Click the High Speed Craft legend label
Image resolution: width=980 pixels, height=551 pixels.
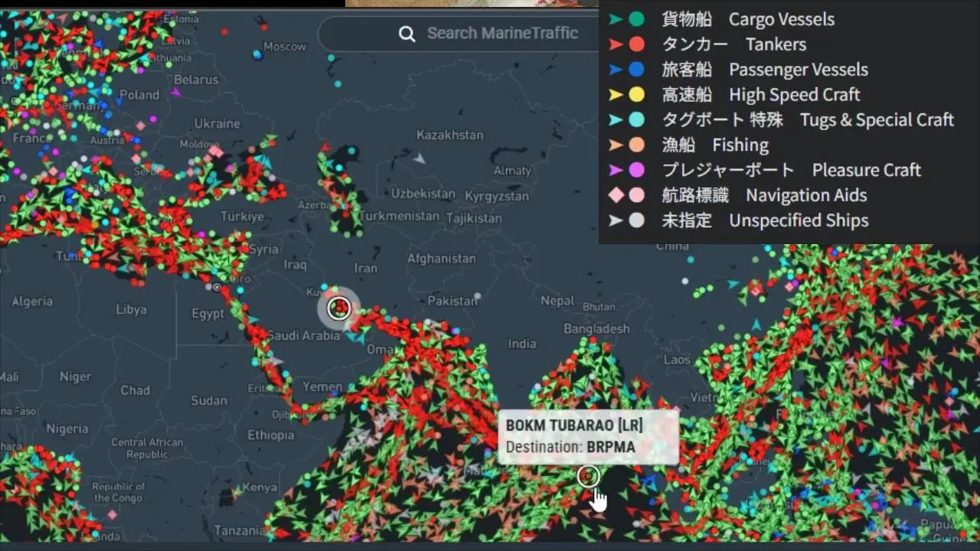tap(795, 95)
